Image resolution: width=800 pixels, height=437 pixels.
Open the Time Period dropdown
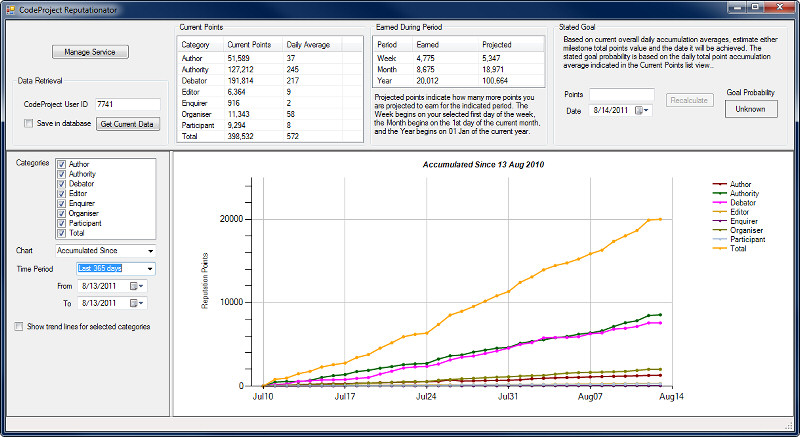pos(150,269)
